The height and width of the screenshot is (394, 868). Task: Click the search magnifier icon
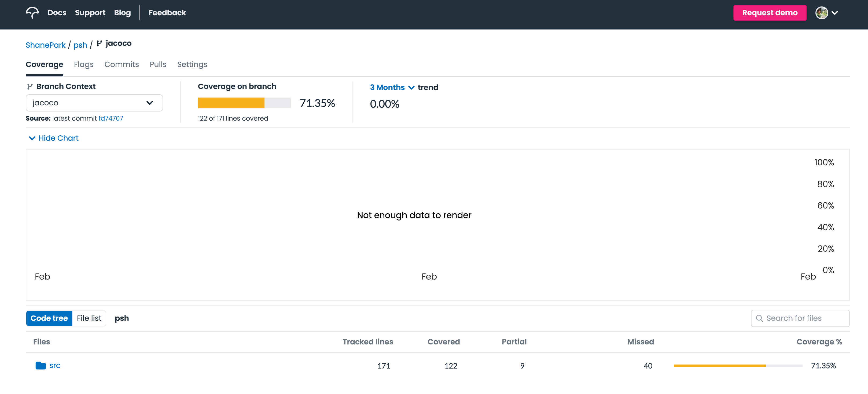point(759,318)
